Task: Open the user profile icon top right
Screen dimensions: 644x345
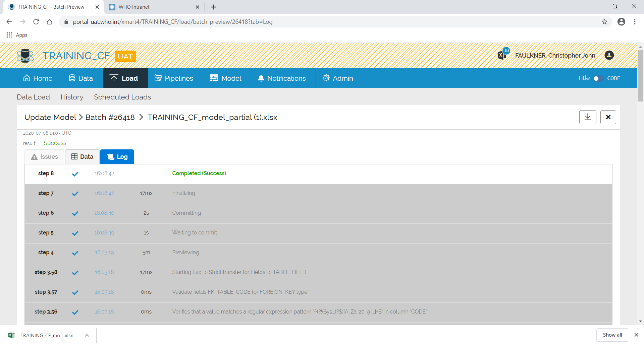Action: coord(609,56)
